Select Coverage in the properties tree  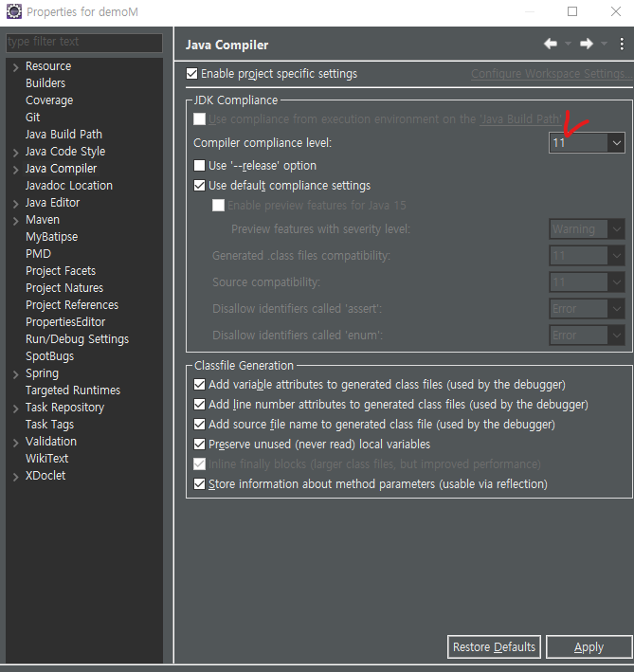(49, 100)
